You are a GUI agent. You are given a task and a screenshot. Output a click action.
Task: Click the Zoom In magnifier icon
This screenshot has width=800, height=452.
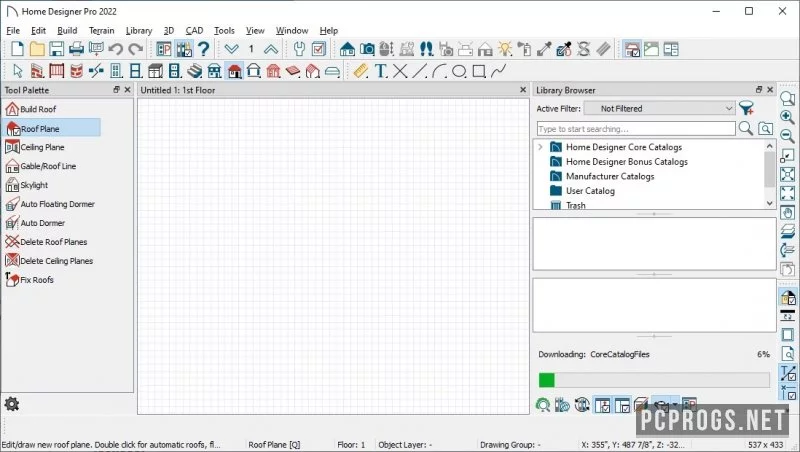tap(787, 117)
